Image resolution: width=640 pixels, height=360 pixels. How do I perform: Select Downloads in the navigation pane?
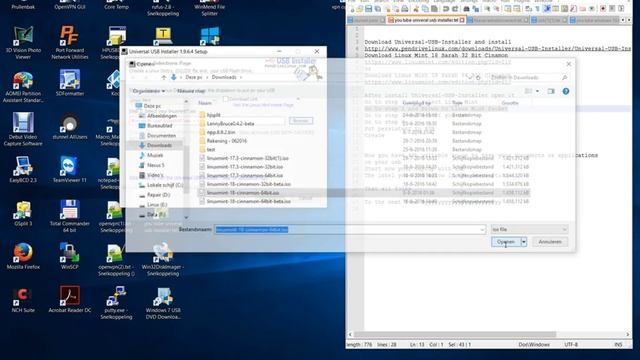coord(159,145)
